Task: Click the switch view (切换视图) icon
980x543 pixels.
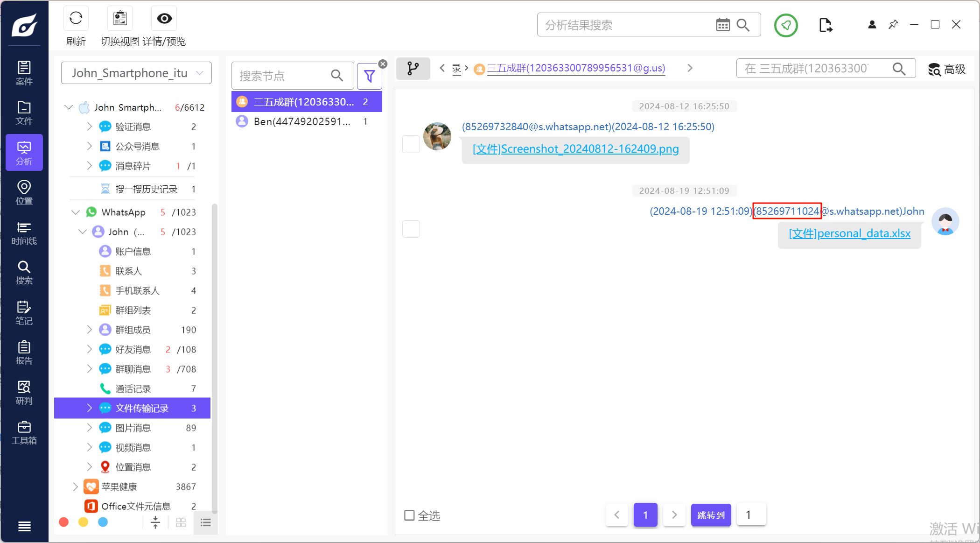Action: coord(120,19)
